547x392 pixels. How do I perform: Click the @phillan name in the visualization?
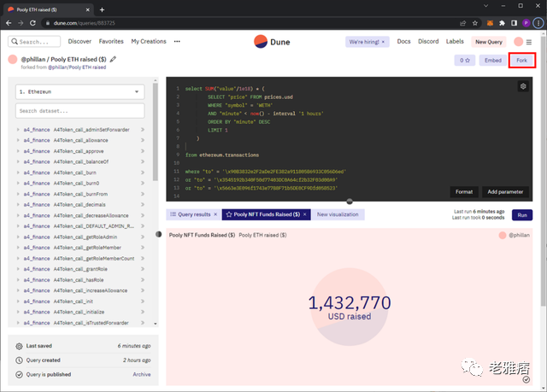[x=519, y=235]
